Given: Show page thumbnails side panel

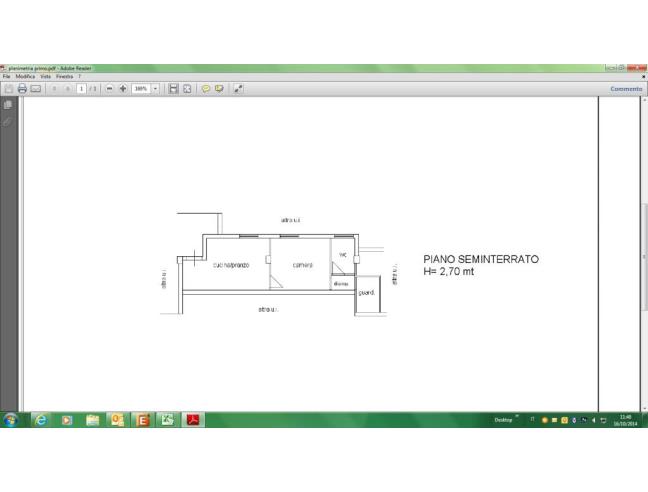Looking at the screenshot, I should tap(8, 105).
